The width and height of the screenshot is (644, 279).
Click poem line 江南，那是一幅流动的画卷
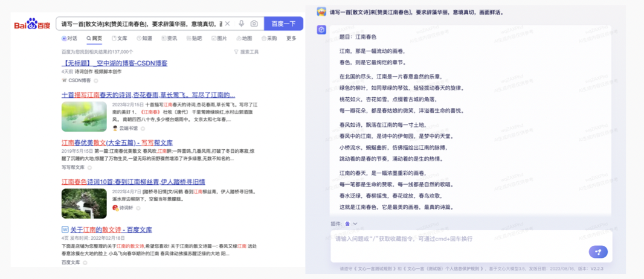372,51
